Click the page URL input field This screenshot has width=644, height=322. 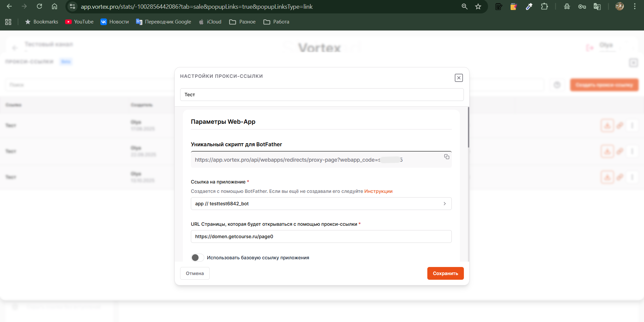[x=321, y=236]
